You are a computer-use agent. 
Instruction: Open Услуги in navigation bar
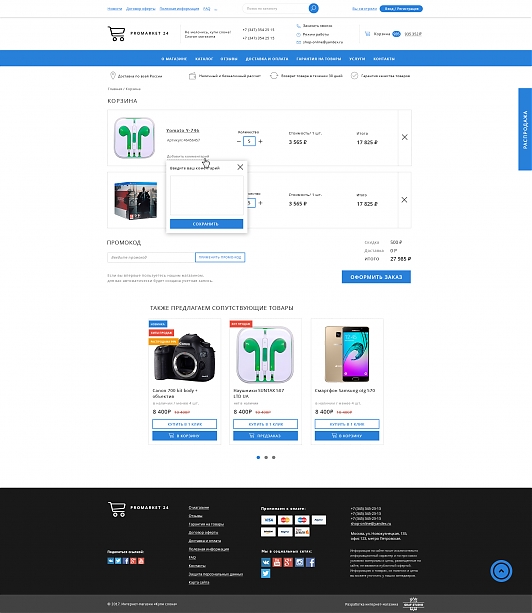[357, 59]
